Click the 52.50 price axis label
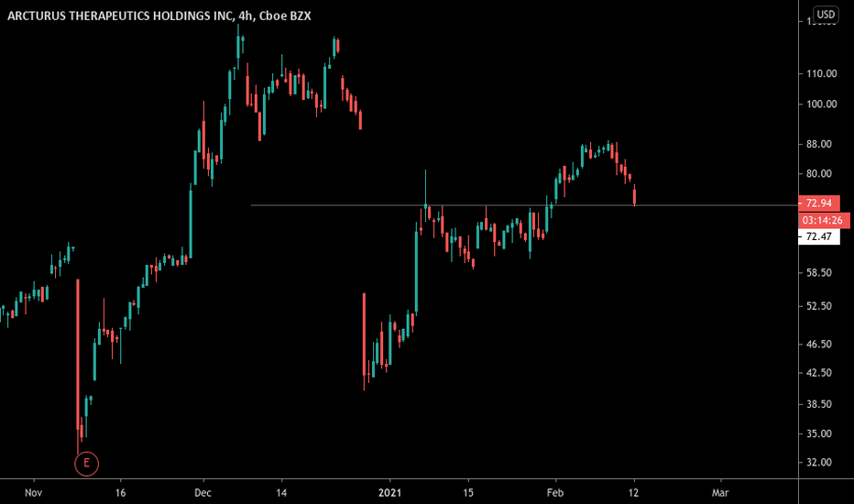The image size is (854, 504). [x=818, y=306]
